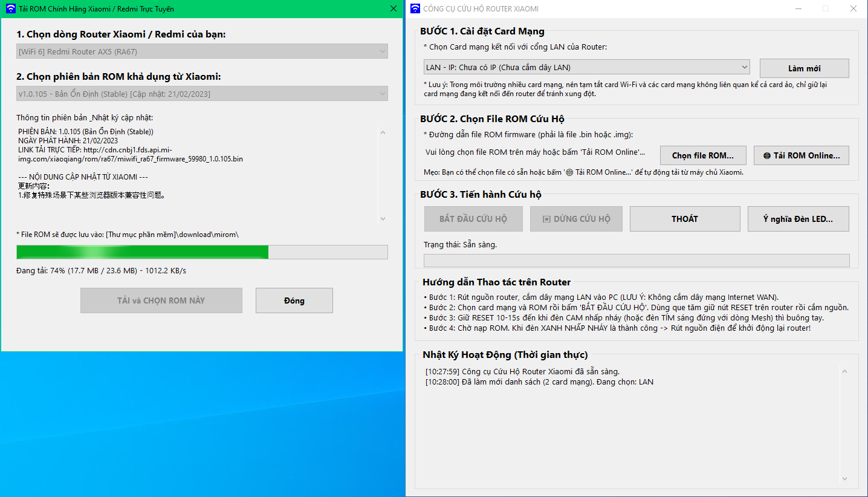Open the v1.0.105 ROM version dropdown
Image resolution: width=868 pixels, height=497 pixels.
202,94
